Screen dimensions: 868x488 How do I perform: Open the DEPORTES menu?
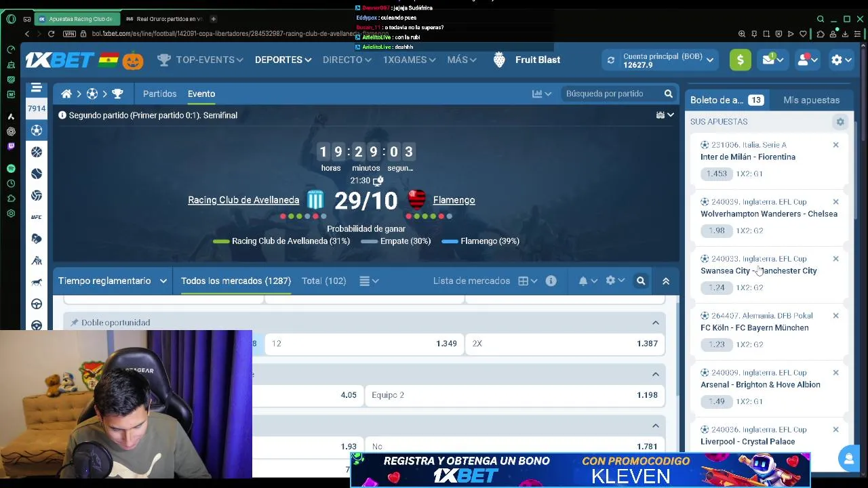pos(283,60)
